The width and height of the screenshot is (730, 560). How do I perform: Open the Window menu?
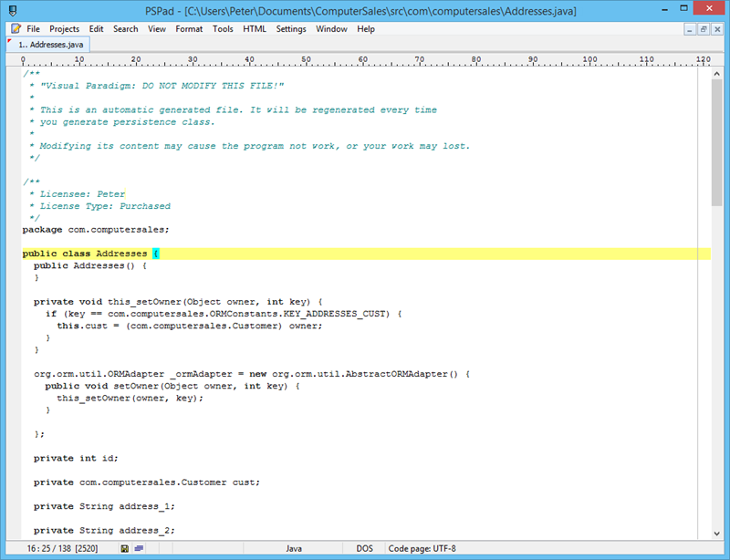331,29
